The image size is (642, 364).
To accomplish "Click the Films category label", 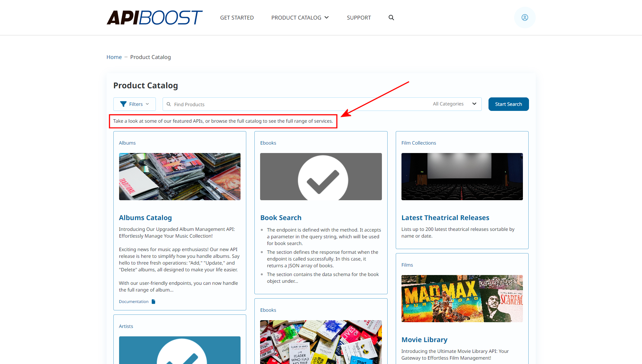I will coord(407,265).
